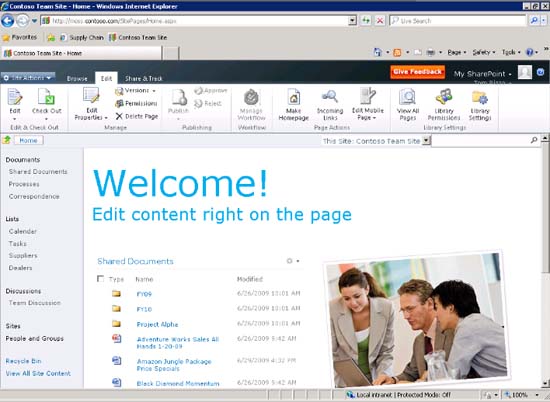The height and width of the screenshot is (402, 550).
Task: Open the Suppliers list link
Action: point(23,255)
